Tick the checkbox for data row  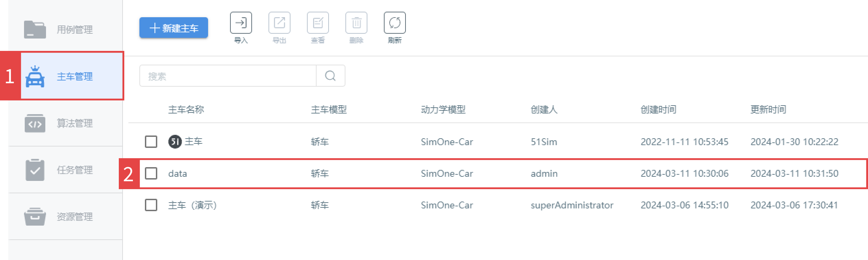click(151, 173)
